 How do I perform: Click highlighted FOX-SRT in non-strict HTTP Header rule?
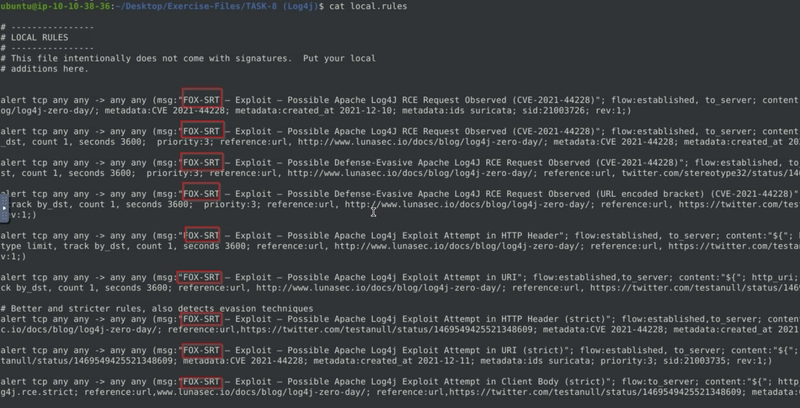point(202,236)
